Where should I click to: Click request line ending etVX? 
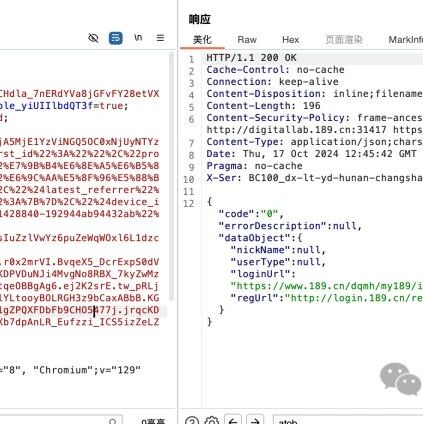click(x=79, y=94)
